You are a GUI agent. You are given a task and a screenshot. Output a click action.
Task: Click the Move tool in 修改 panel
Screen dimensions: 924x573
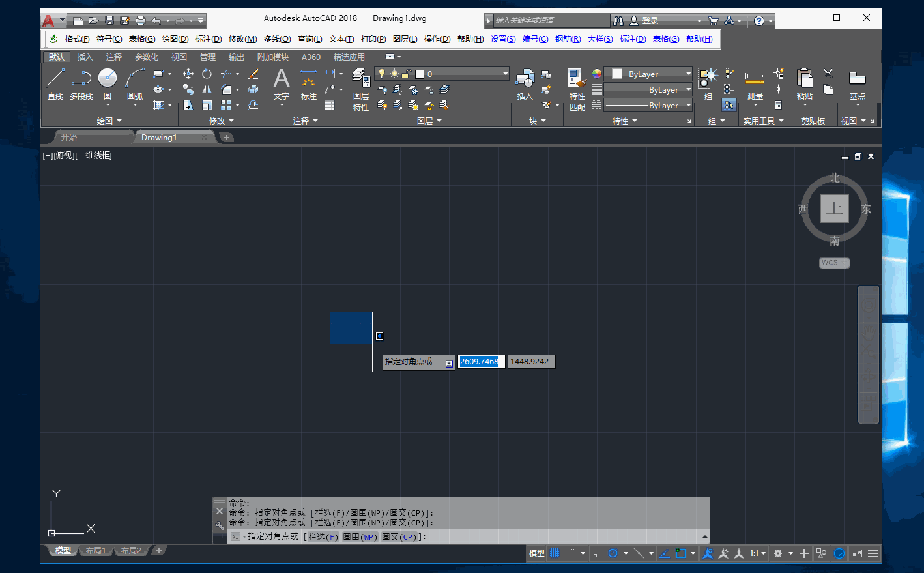(188, 74)
